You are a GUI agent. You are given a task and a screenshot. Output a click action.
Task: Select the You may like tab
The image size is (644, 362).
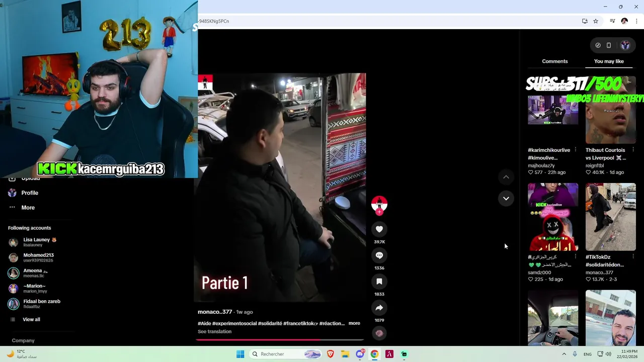coord(609,61)
